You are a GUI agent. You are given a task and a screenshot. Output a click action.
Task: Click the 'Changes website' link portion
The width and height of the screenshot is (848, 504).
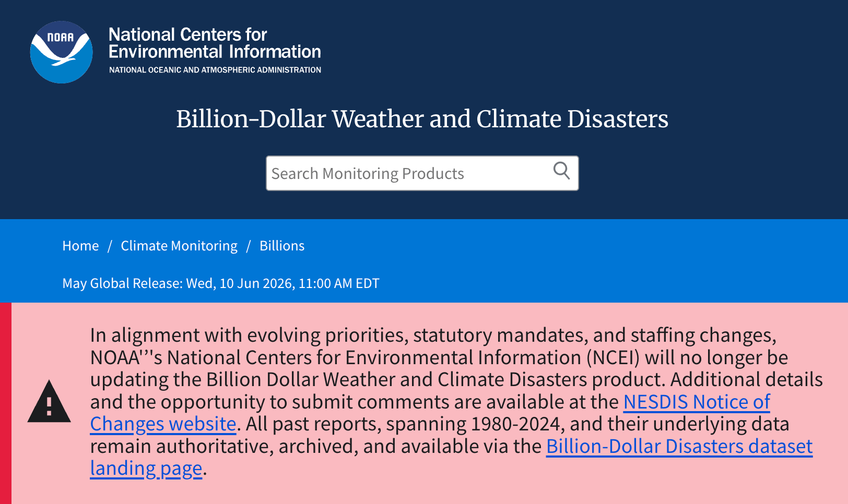point(163,424)
